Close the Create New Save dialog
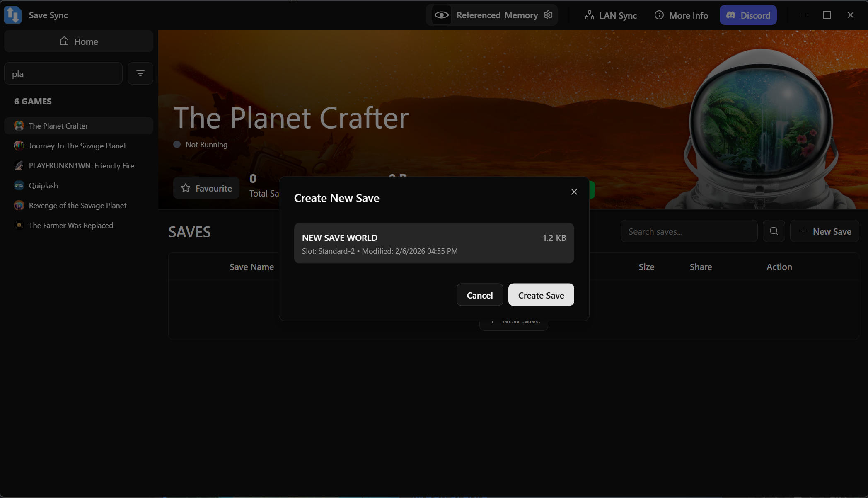 (574, 192)
